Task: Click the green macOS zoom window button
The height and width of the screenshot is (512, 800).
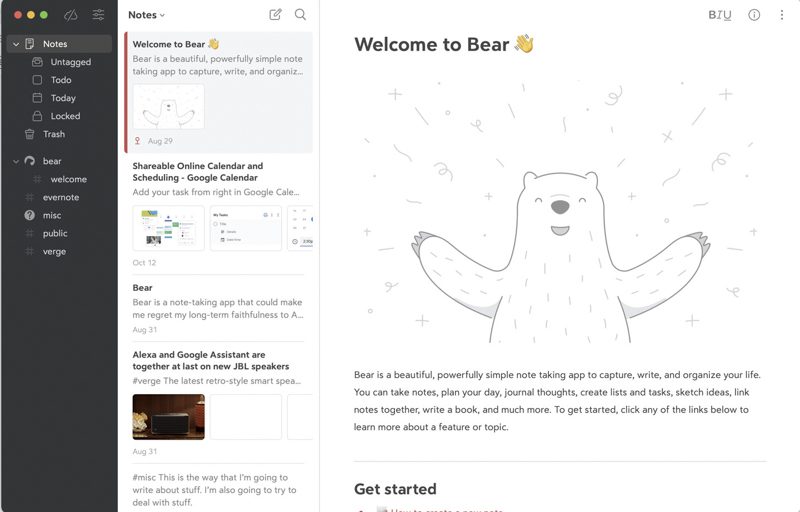Action: click(44, 15)
